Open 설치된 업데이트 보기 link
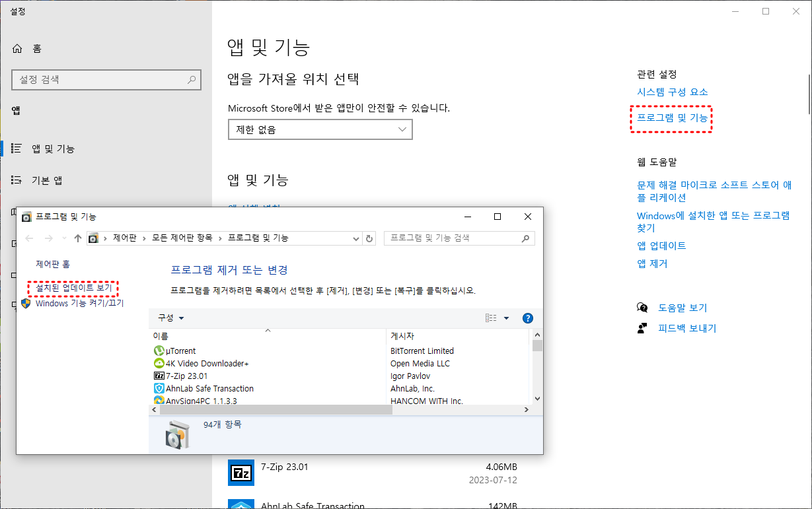 click(74, 288)
